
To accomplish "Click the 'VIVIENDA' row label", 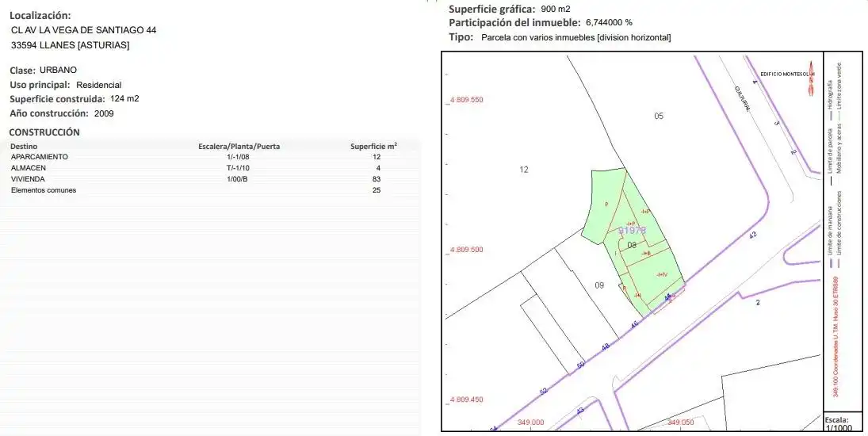I will [x=28, y=179].
